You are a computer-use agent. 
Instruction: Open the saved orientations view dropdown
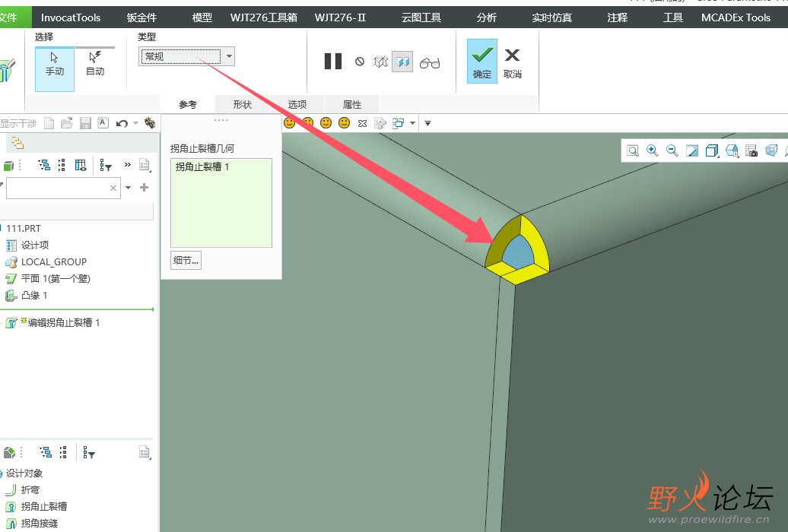pyautogui.click(x=732, y=150)
